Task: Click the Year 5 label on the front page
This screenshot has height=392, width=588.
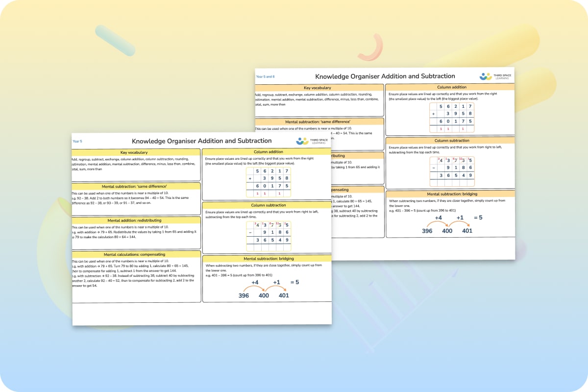Action: (x=77, y=141)
